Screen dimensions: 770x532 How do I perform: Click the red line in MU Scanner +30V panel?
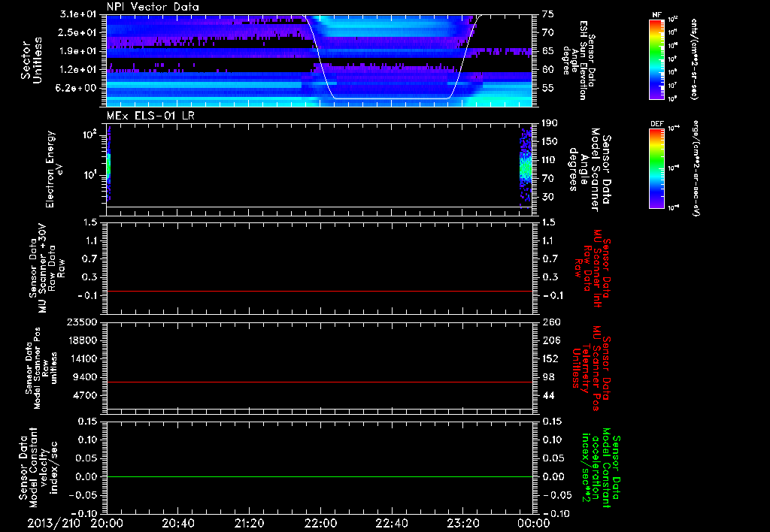(x=320, y=292)
